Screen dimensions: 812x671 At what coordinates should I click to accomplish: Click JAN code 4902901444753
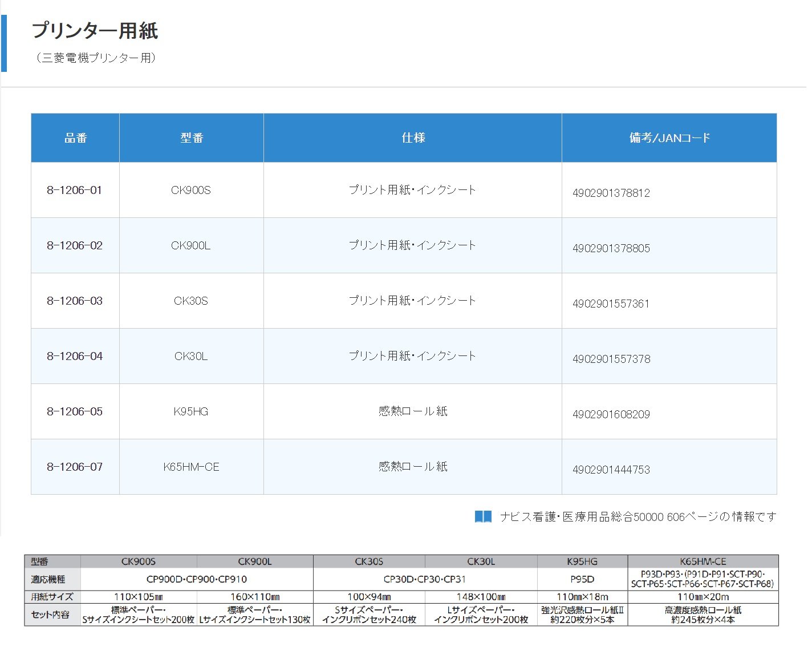tap(611, 470)
